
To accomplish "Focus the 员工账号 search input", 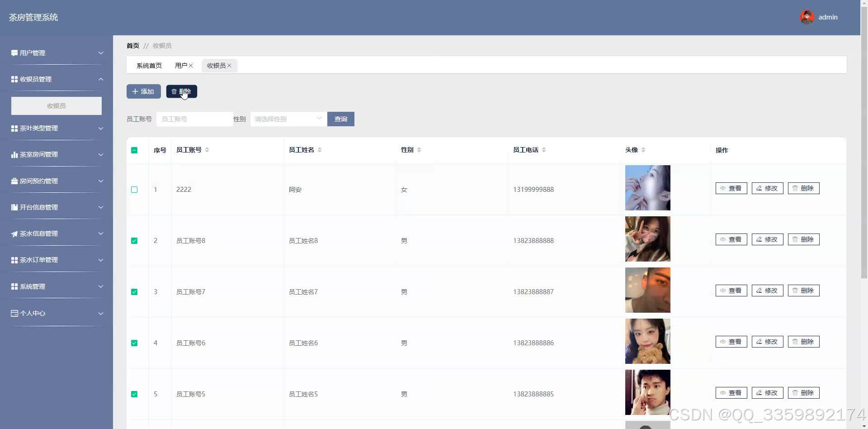I will 195,119.
